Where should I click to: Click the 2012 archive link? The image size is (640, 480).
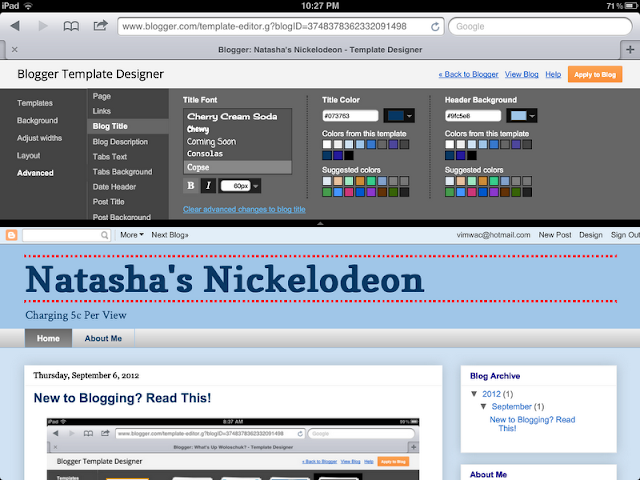tap(491, 394)
